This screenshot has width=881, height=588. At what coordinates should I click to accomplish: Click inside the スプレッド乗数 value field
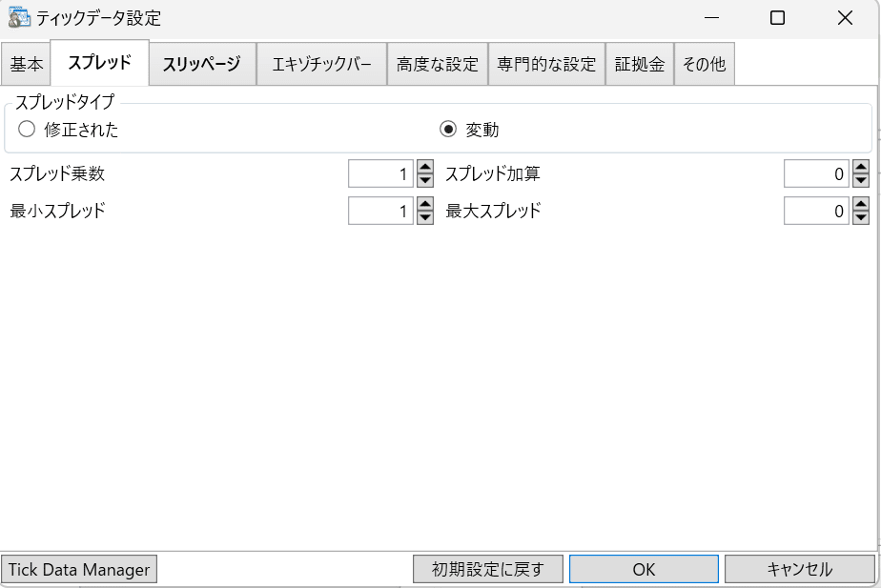(381, 173)
